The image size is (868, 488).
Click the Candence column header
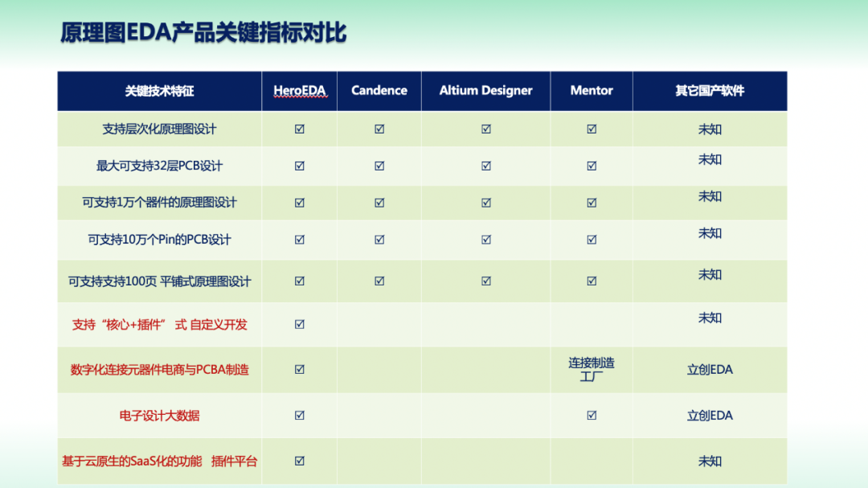379,91
